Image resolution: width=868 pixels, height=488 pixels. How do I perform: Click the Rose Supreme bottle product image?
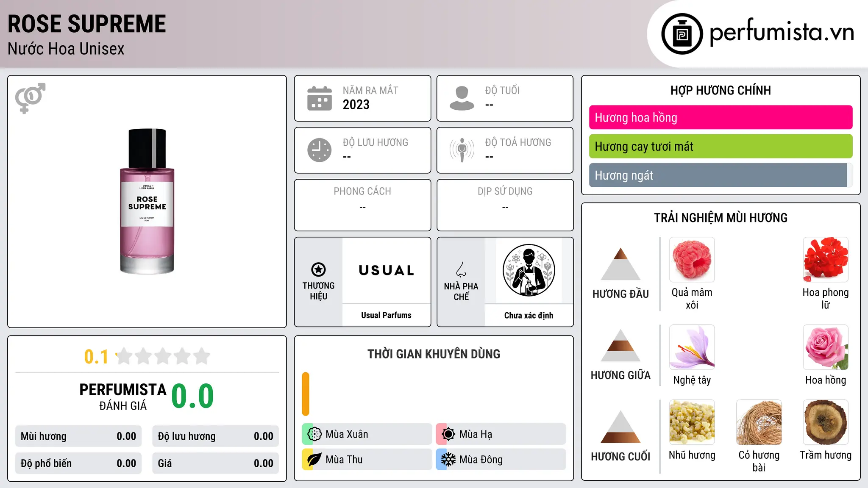point(147,201)
